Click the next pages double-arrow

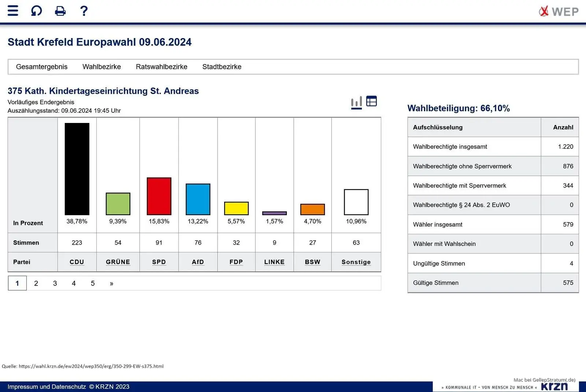pyautogui.click(x=111, y=283)
